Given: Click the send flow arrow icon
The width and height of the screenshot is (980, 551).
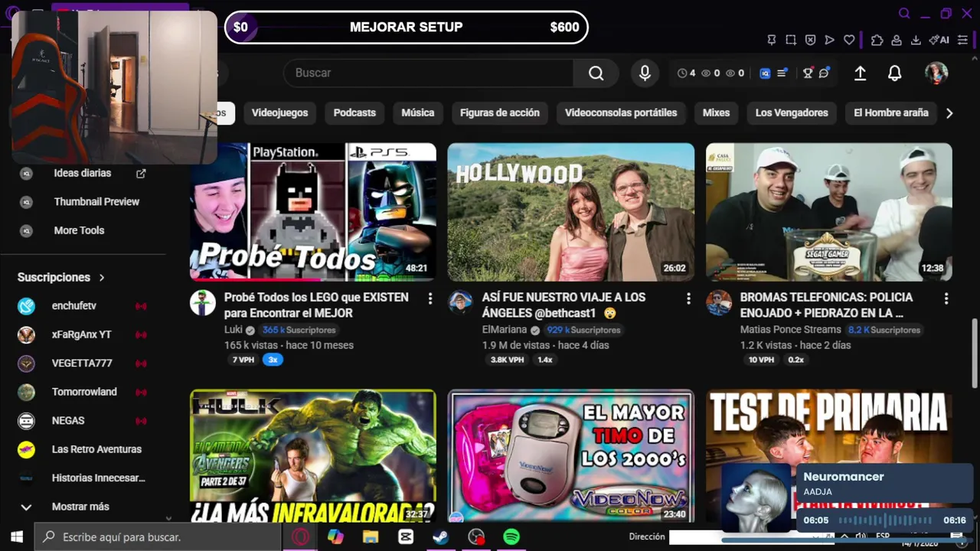Looking at the screenshot, I should pos(829,40).
